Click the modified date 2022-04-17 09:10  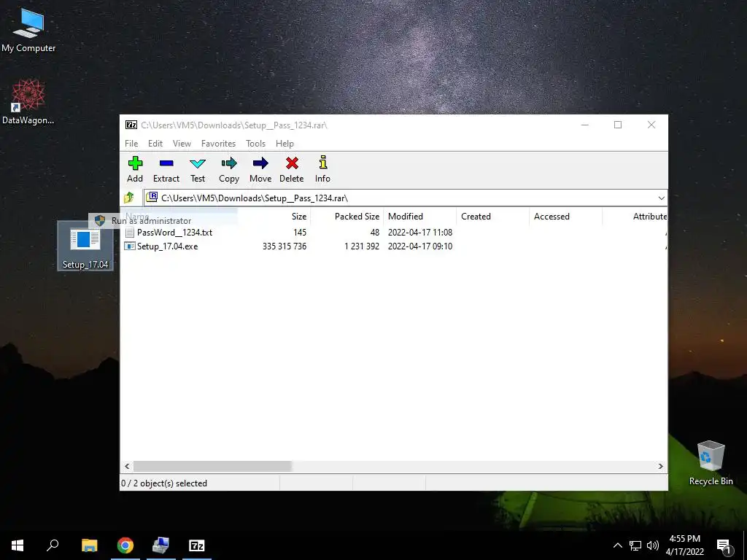(420, 246)
